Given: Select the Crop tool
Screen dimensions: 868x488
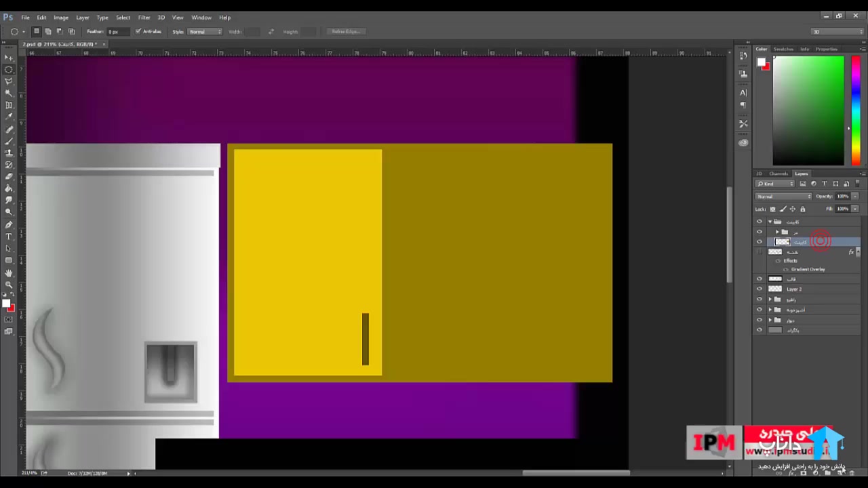Looking at the screenshot, I should (x=9, y=105).
